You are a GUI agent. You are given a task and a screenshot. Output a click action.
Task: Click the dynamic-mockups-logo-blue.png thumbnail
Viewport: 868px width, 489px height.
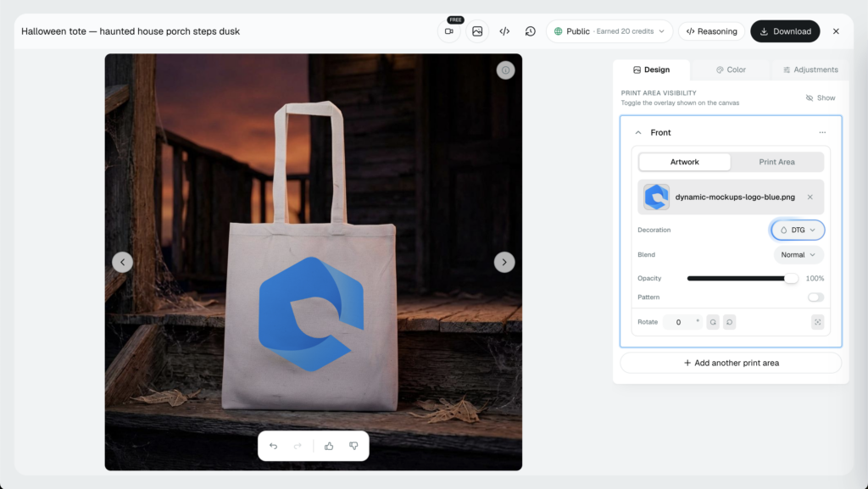pyautogui.click(x=657, y=197)
